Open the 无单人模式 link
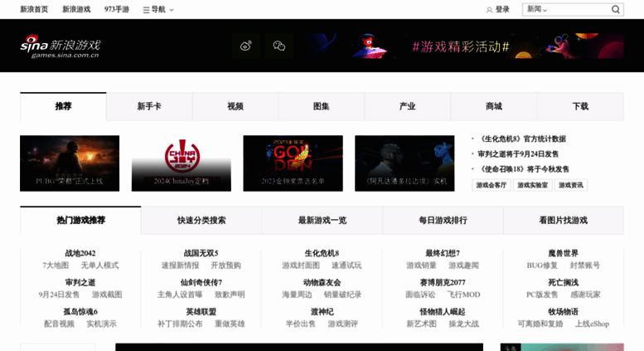This screenshot has height=351, width=644. 99,266
